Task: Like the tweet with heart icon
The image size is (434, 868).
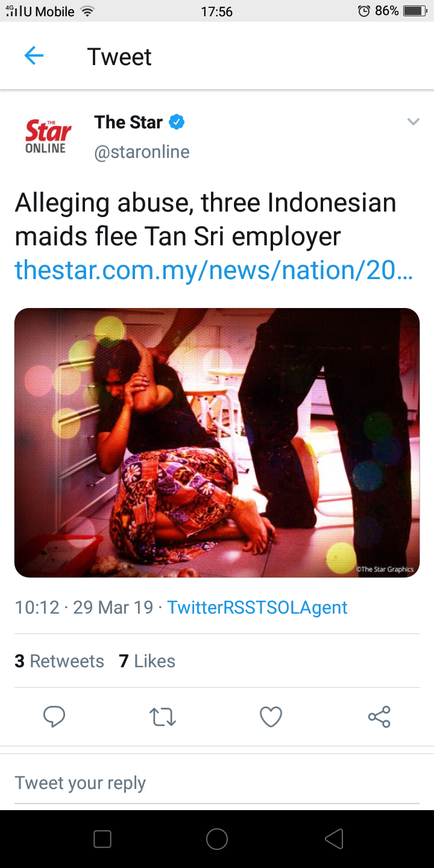Action: 271,717
